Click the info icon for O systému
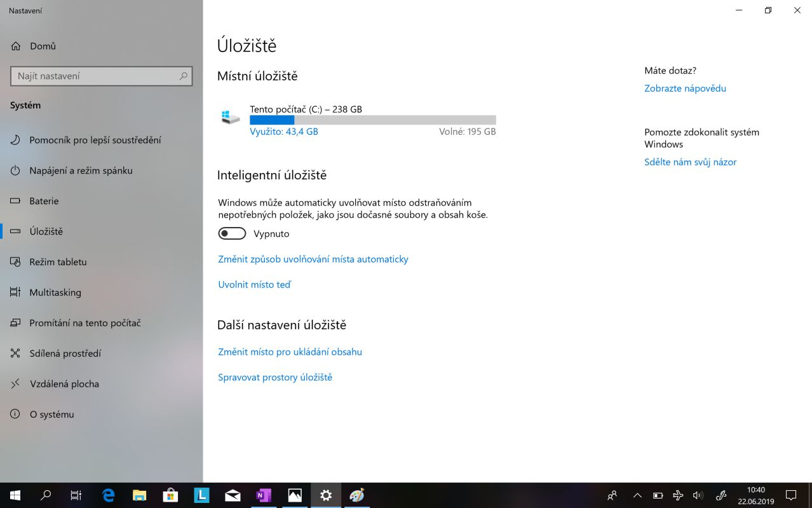Screen dimensions: 812x508 16,415
